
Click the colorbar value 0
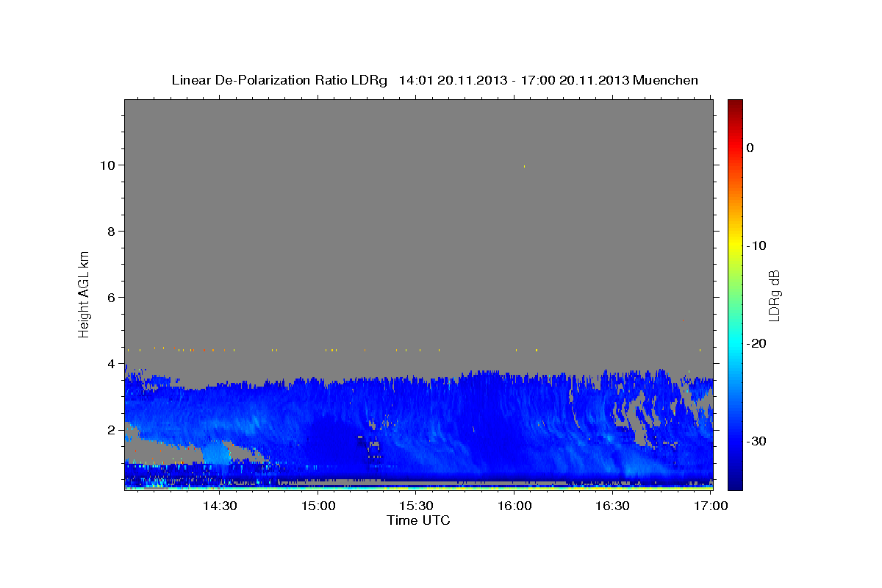coord(750,148)
